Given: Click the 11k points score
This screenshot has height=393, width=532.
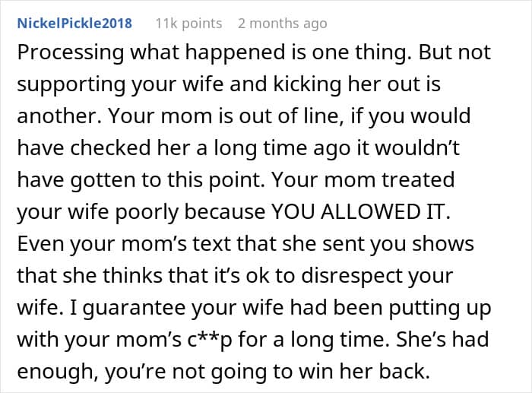Looking at the screenshot, I should click(188, 24).
